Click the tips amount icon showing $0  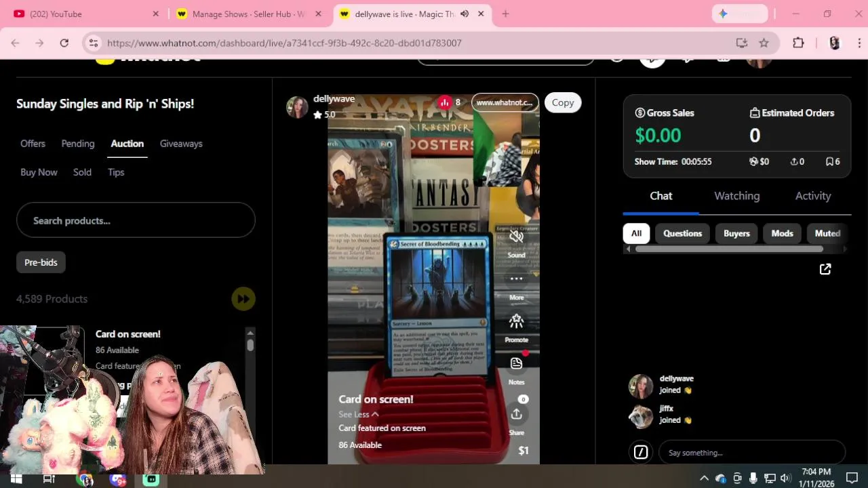tap(753, 161)
